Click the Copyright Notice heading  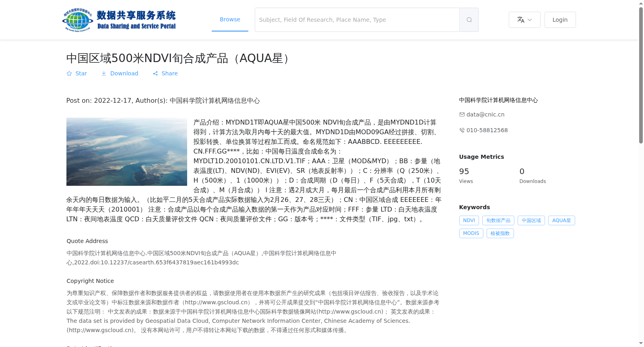90,281
